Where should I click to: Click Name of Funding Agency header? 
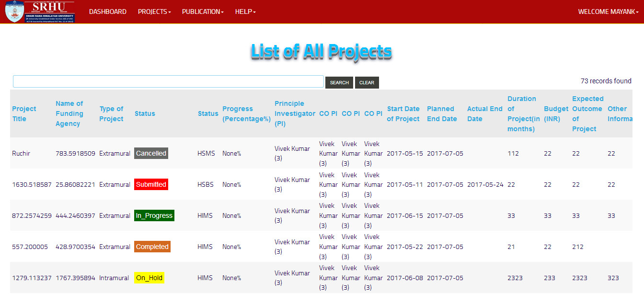(69, 113)
